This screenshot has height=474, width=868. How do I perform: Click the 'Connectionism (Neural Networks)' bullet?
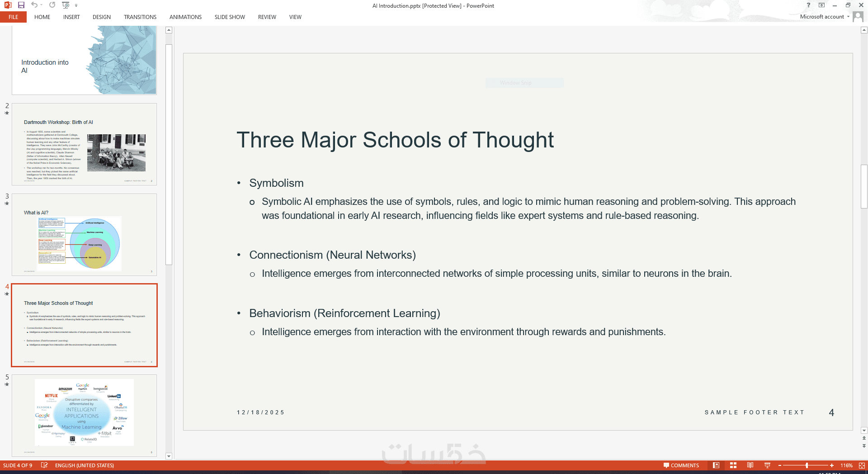point(332,255)
